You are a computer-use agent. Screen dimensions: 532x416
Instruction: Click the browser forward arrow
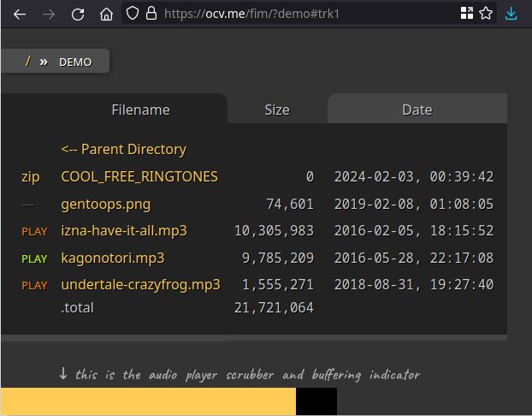[49, 15]
